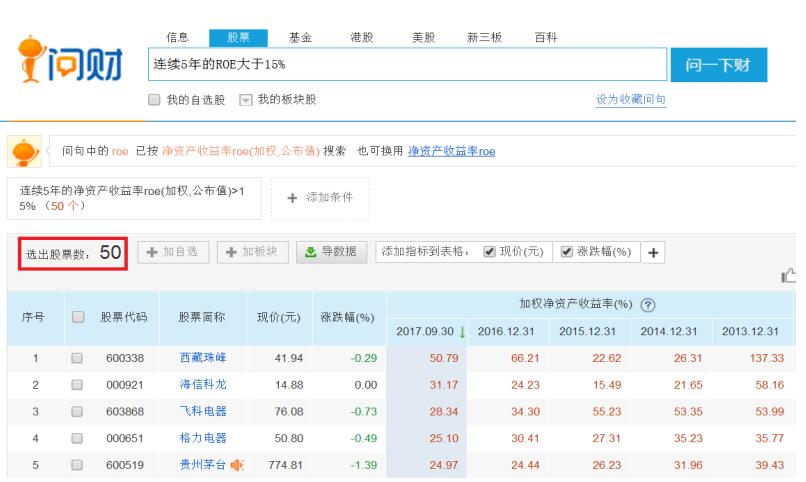This screenshot has height=482, width=806.
Task: Sort by the green arrow on 2017.09.30
Action: pos(463,332)
